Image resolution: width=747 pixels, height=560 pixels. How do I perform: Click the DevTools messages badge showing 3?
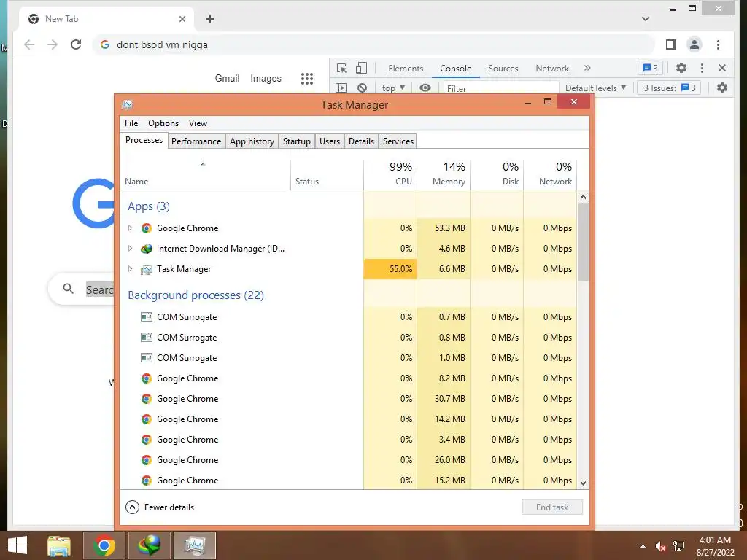(650, 68)
